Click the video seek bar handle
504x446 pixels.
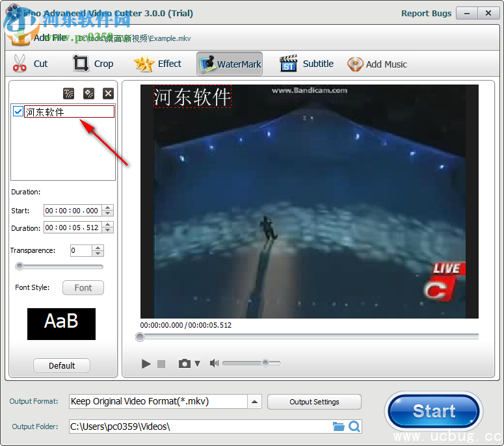coord(140,337)
